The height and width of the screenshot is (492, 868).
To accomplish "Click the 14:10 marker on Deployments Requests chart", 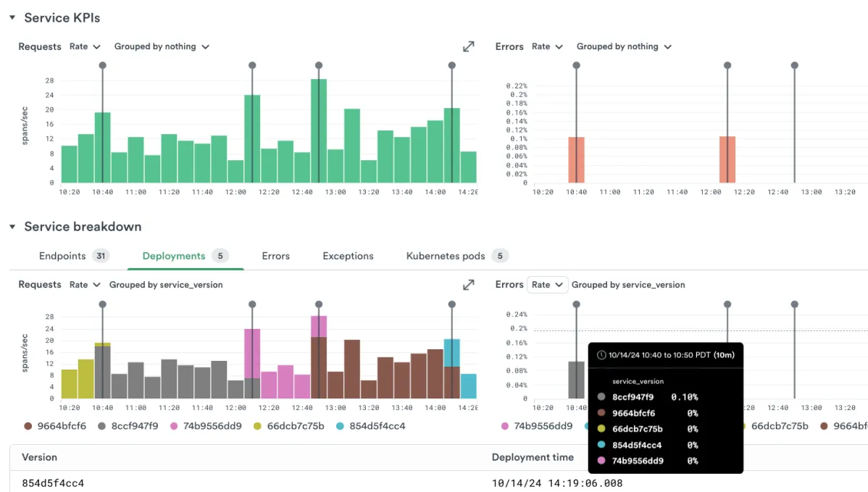I will pyautogui.click(x=451, y=304).
